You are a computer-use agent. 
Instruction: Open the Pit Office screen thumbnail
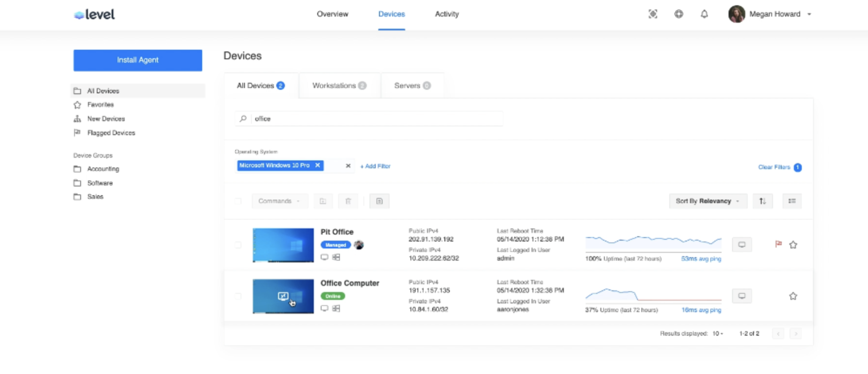[283, 245]
